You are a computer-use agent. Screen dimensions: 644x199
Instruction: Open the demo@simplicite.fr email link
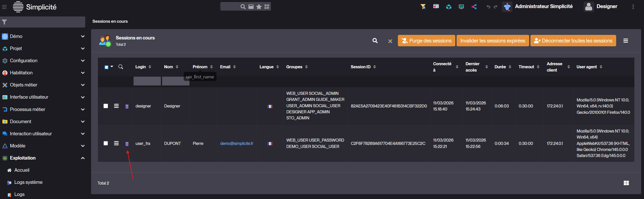[x=237, y=143]
